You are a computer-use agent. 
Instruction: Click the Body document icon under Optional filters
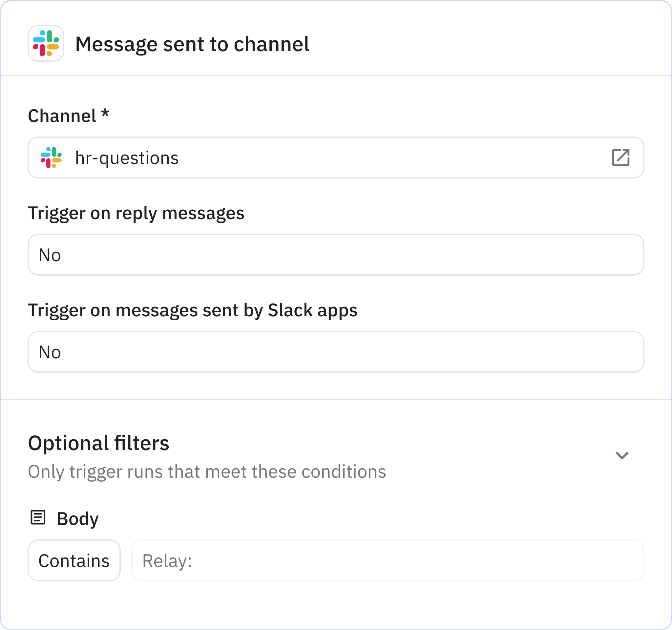[x=38, y=517]
